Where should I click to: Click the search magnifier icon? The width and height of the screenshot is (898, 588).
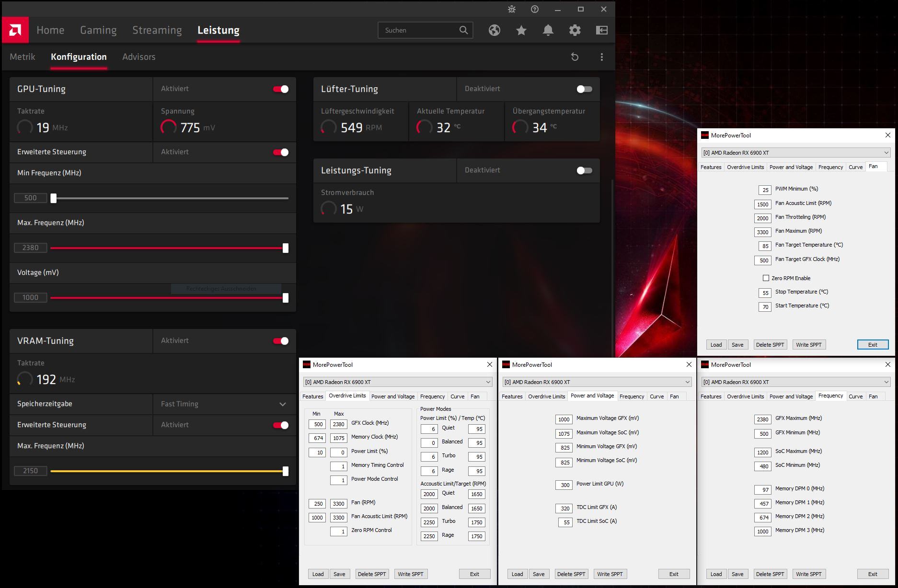coord(463,30)
